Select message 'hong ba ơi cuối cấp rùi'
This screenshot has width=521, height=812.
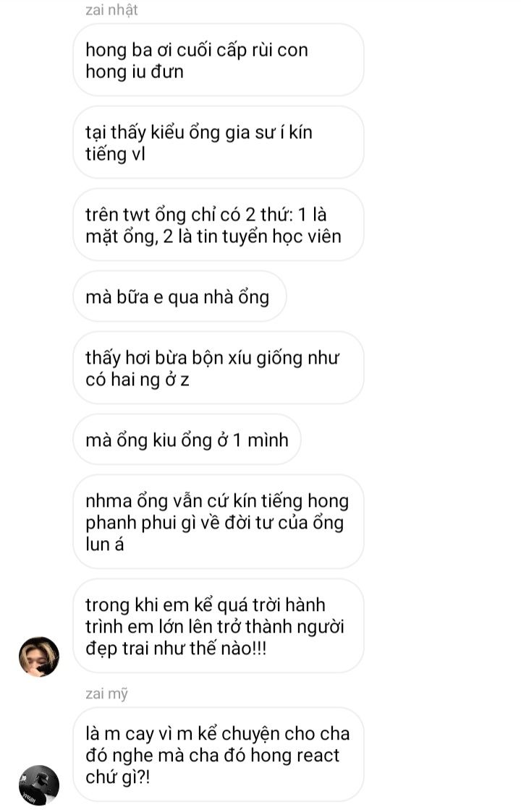pos(219,60)
